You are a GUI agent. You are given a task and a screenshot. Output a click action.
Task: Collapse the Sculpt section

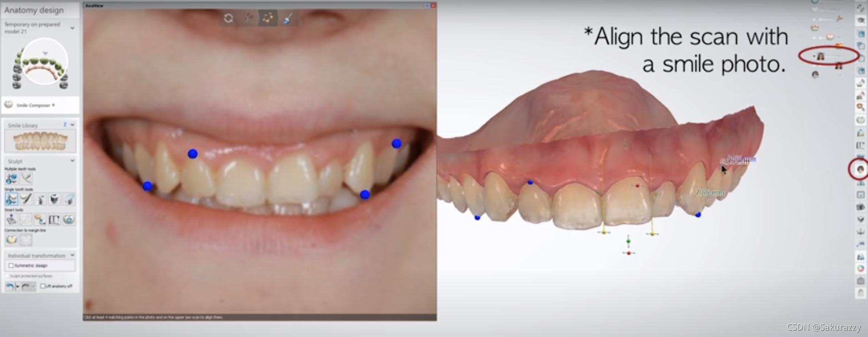click(x=72, y=161)
